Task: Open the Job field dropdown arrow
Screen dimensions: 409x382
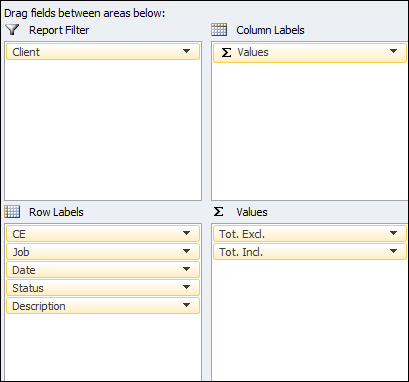Action: [x=187, y=251]
